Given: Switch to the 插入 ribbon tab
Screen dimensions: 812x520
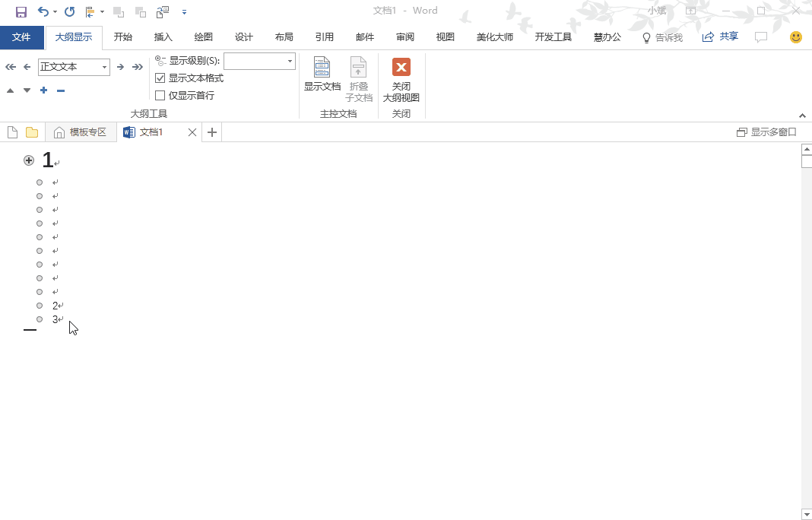Looking at the screenshot, I should [x=163, y=37].
